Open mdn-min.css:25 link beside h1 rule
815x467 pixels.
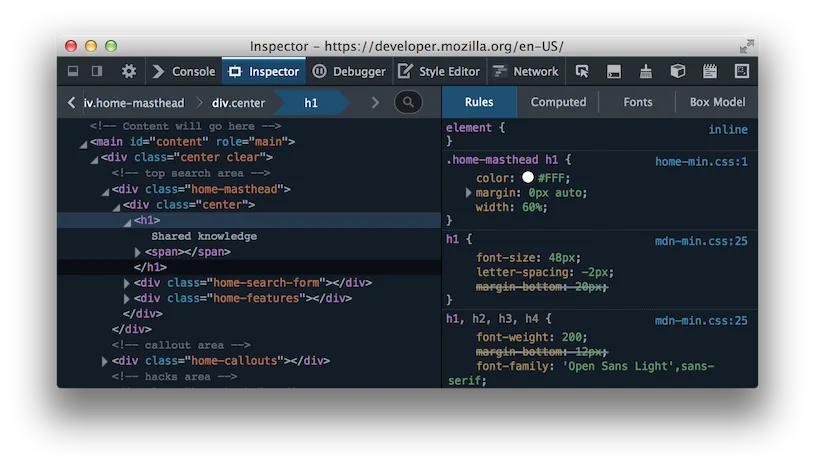pos(701,241)
